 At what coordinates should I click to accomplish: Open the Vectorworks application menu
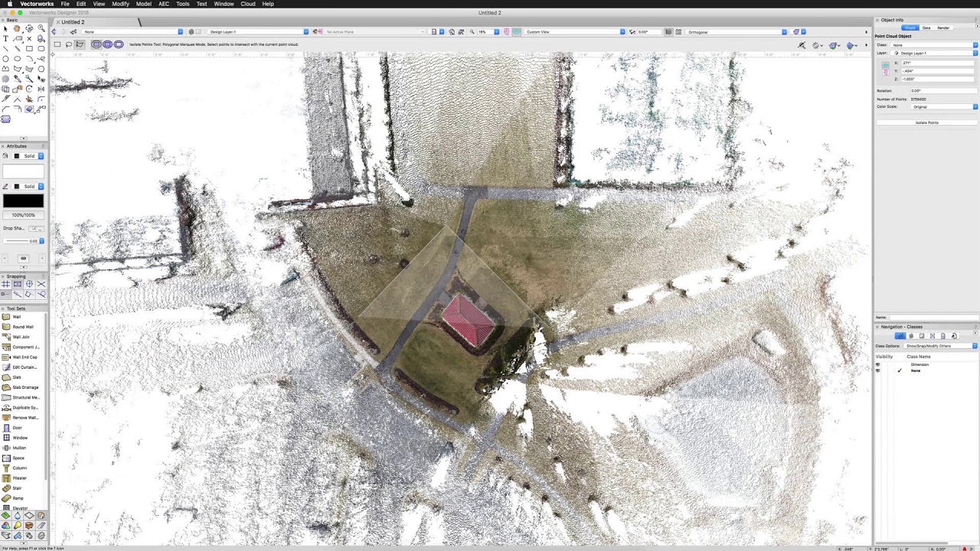click(37, 4)
